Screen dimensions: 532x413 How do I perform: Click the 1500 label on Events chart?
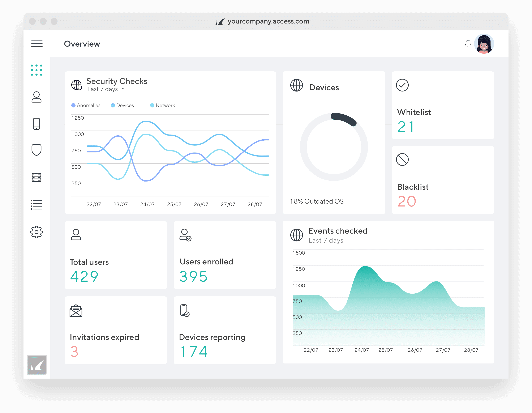[x=299, y=253]
